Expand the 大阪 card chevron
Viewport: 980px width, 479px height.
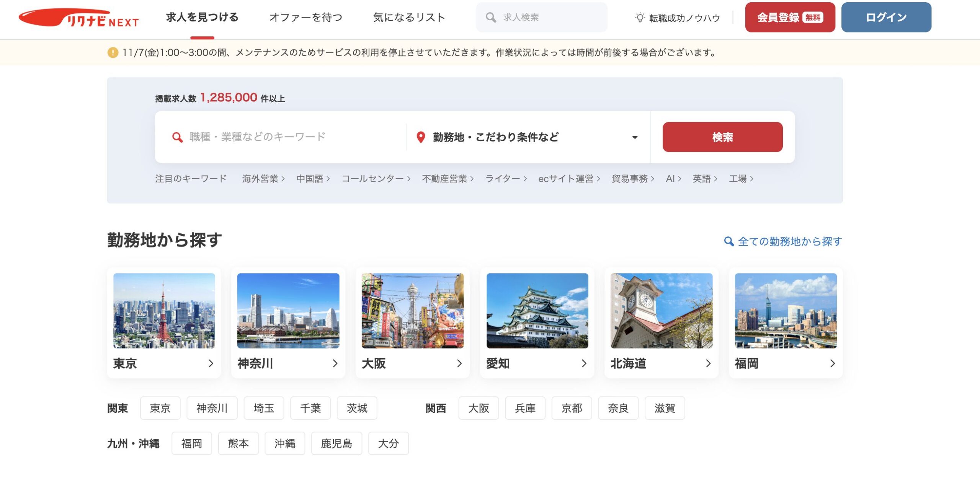pos(459,364)
